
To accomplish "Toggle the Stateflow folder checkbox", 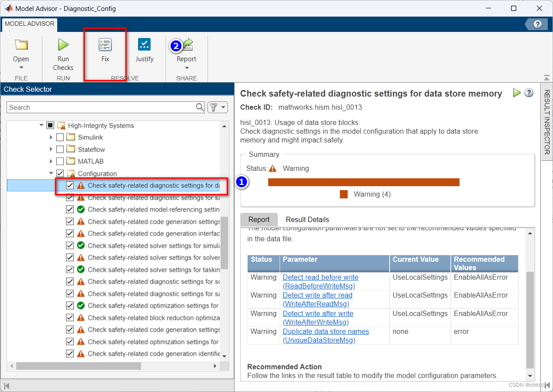I will (x=60, y=149).
